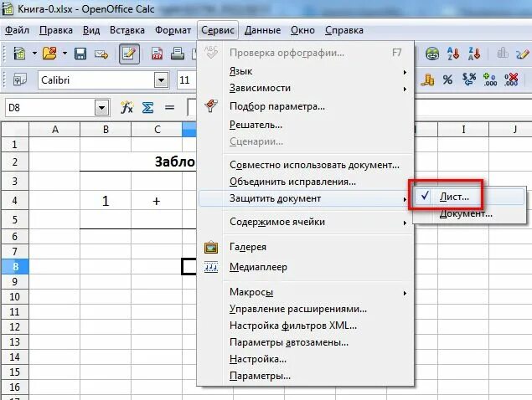Open the Окно menu

(302, 30)
